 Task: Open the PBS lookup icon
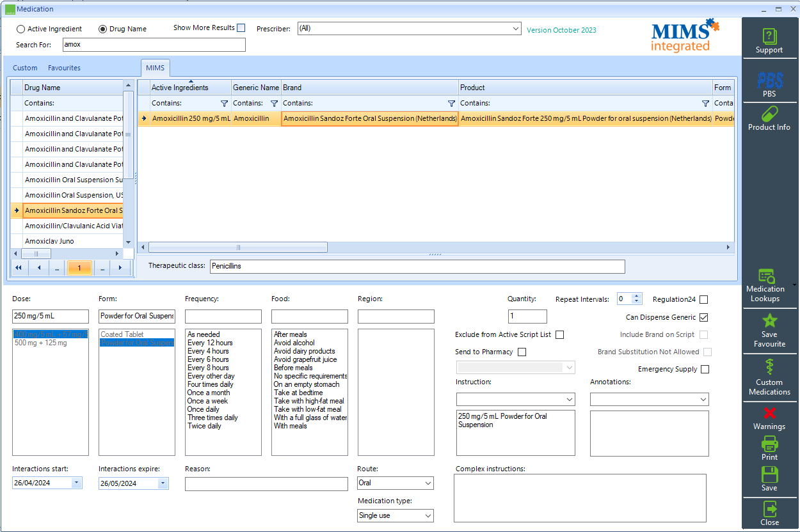(769, 80)
